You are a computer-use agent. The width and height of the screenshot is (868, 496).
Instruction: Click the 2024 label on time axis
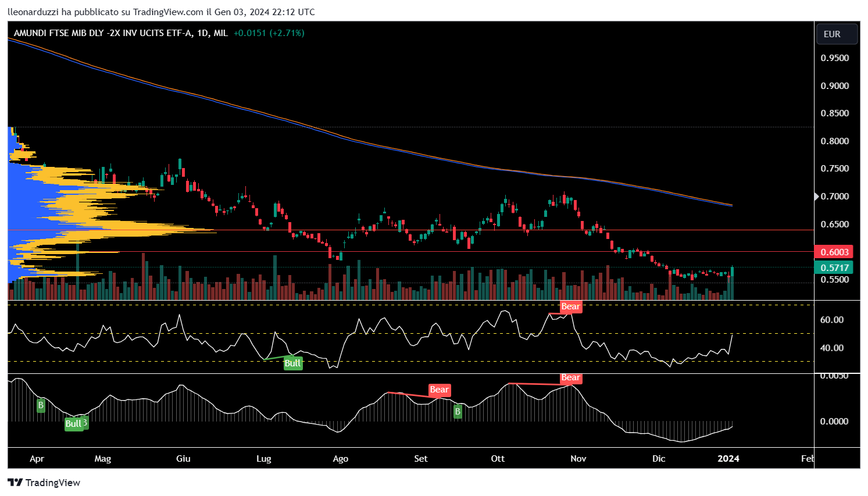click(728, 459)
